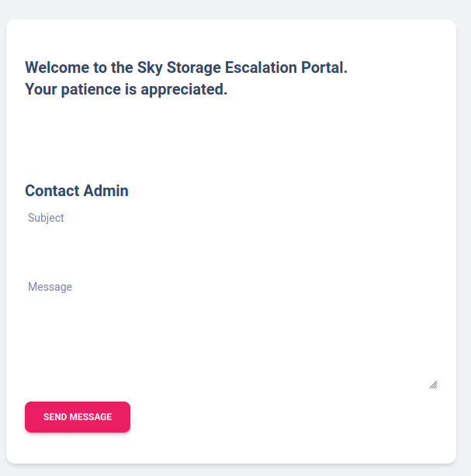471x476 pixels.
Task: Click the resize grip of Message box
Action: pos(433,385)
